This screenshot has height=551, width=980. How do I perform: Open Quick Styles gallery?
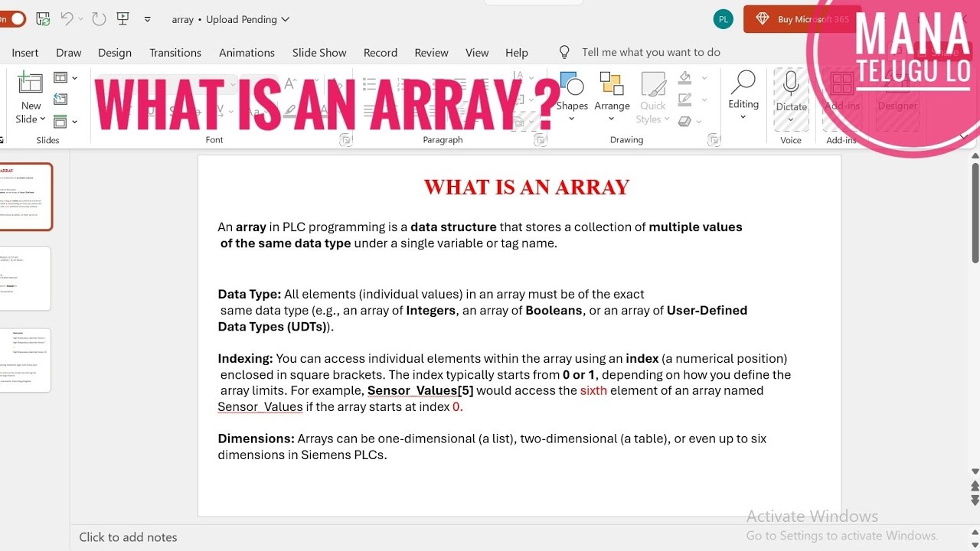653,97
